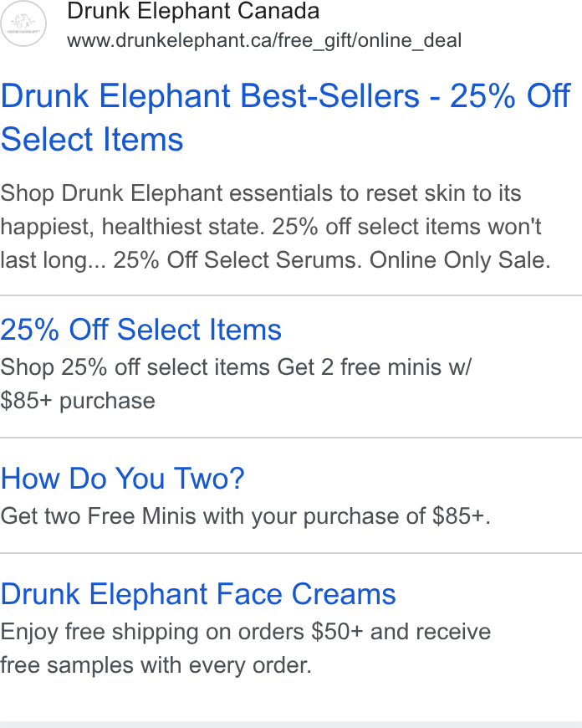Click the 'select items won't' description text

449,227
